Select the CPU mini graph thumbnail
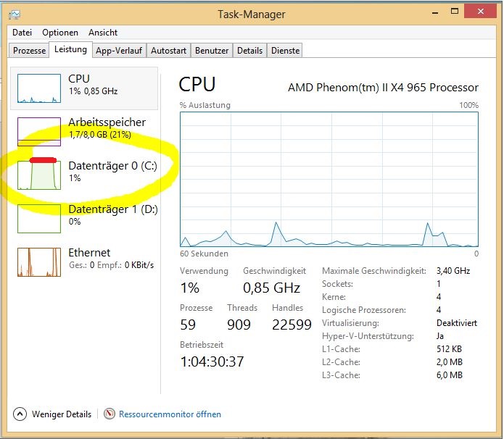 [39, 88]
